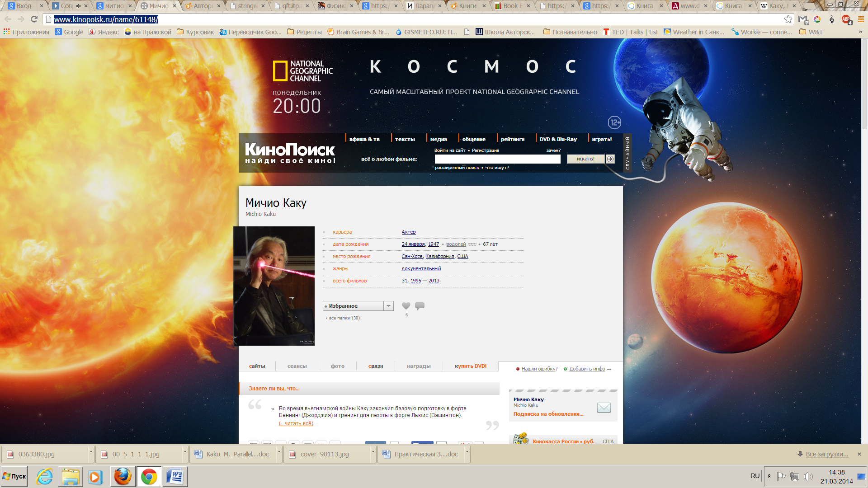Switch to the Книги browser tab
This screenshot has height=488, width=868.
[x=467, y=6]
